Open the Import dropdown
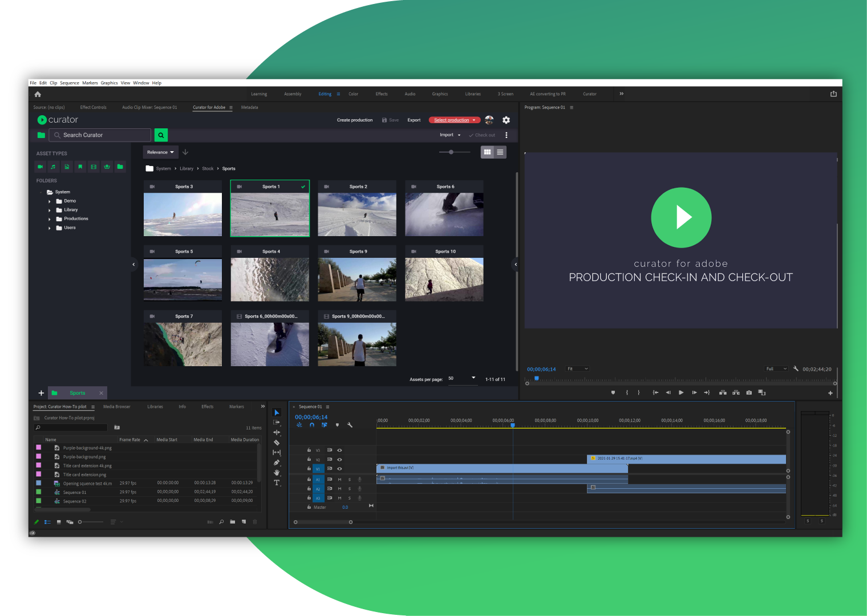Viewport: 867px width, 616px height. pyautogui.click(x=450, y=135)
